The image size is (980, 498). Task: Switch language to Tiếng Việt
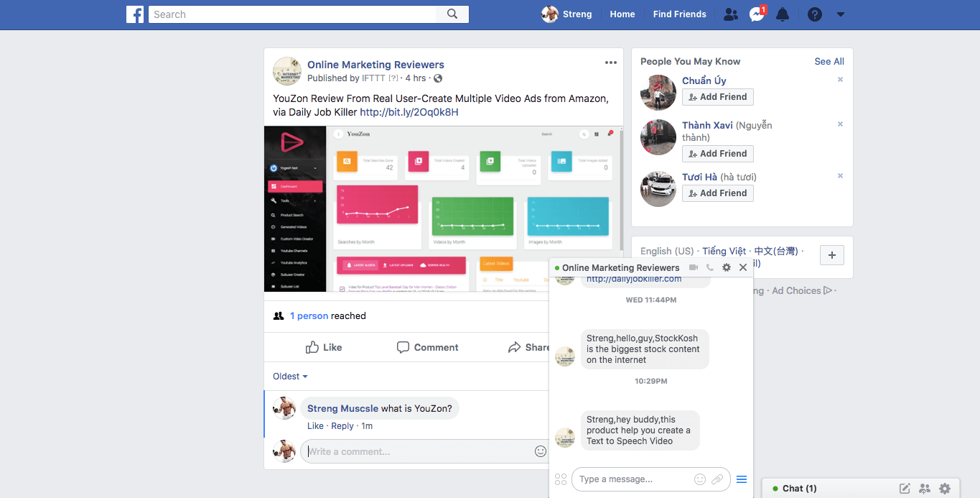[x=724, y=252]
